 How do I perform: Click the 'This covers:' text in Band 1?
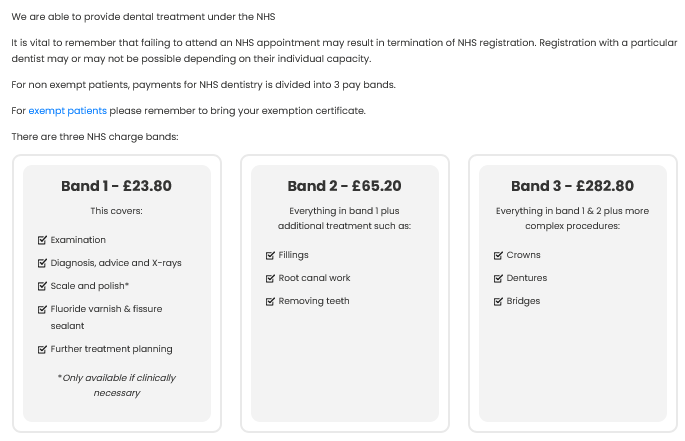(x=117, y=211)
